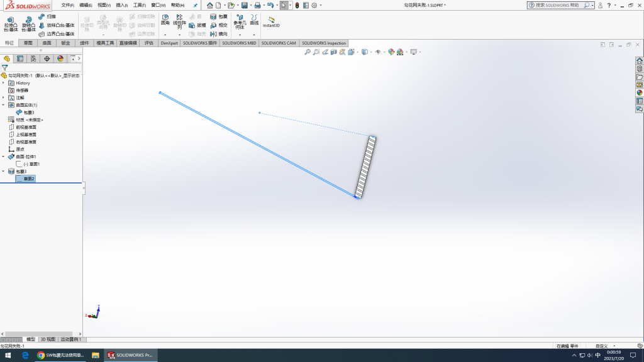
Task: Select the 包覆 (Wrap) tool in the ribbon
Action: pos(219,17)
